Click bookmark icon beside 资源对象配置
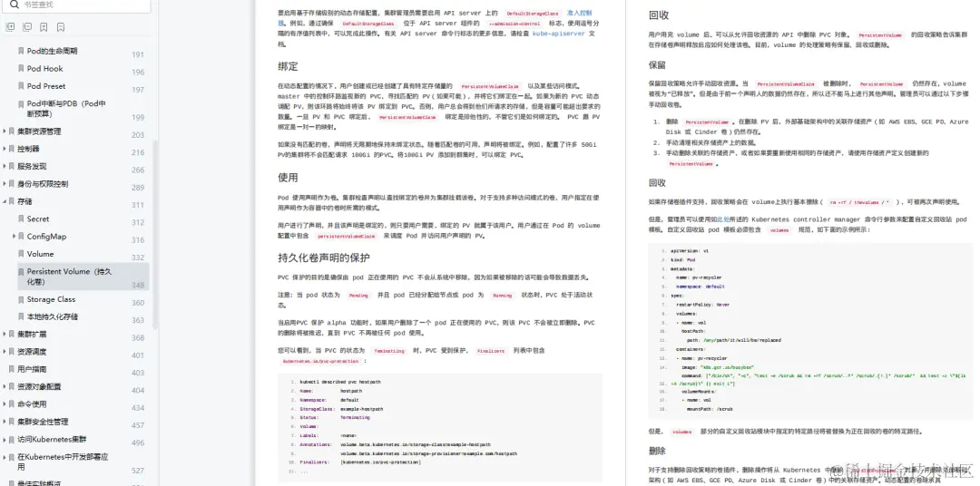 point(12,386)
